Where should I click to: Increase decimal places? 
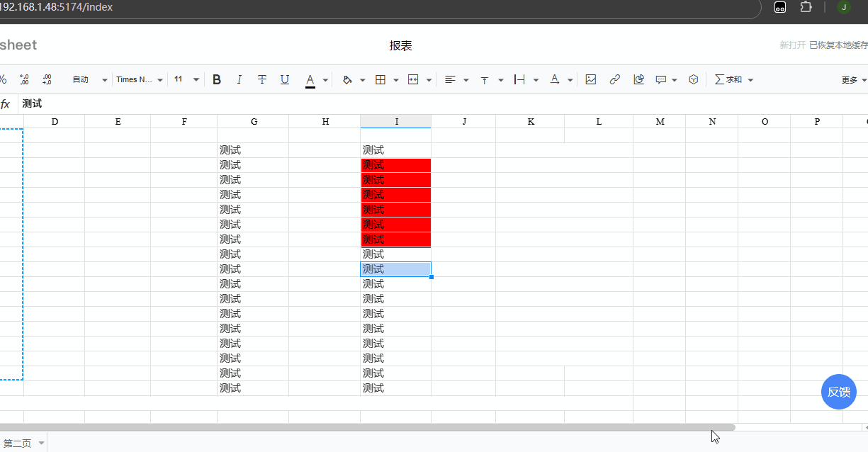tap(47, 80)
